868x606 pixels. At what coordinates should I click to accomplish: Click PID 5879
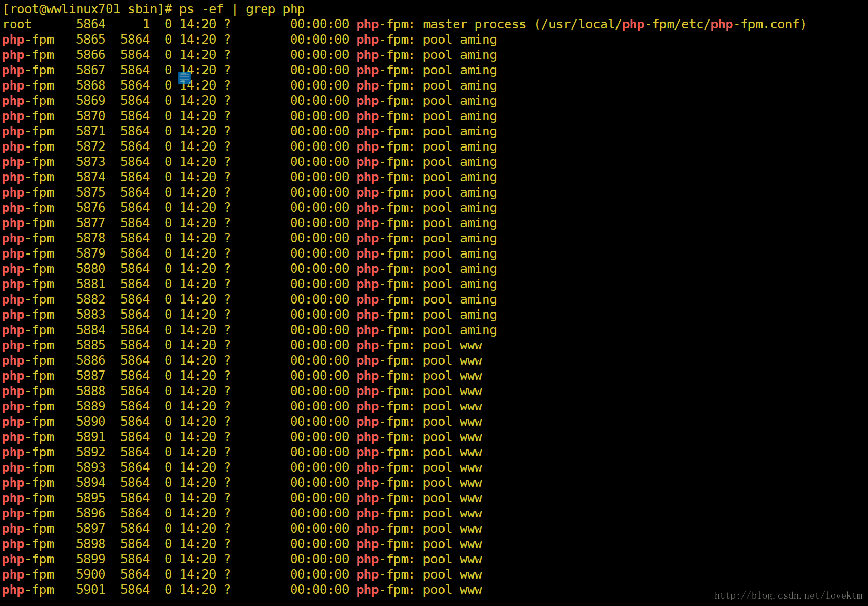[x=91, y=253]
